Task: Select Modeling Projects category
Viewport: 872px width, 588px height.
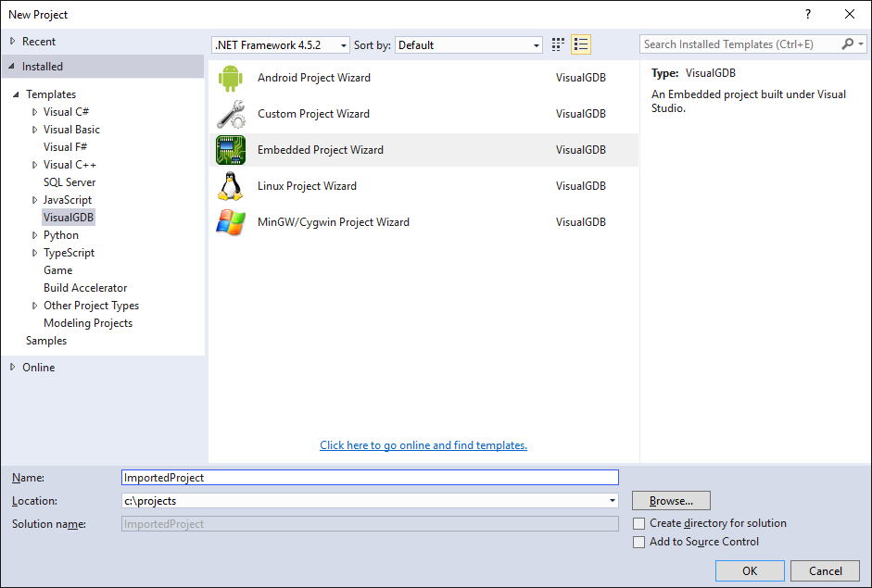Action: point(88,323)
